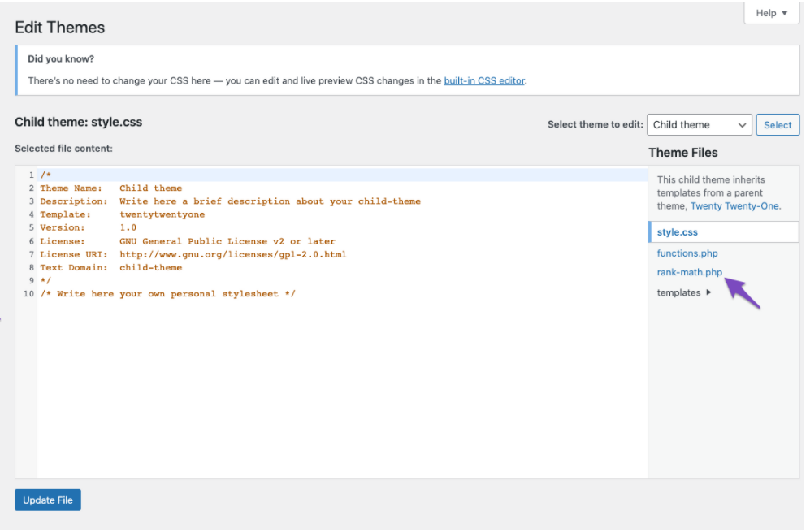Click the License URI line with gnu.org URL
806x532 pixels.
coord(193,254)
